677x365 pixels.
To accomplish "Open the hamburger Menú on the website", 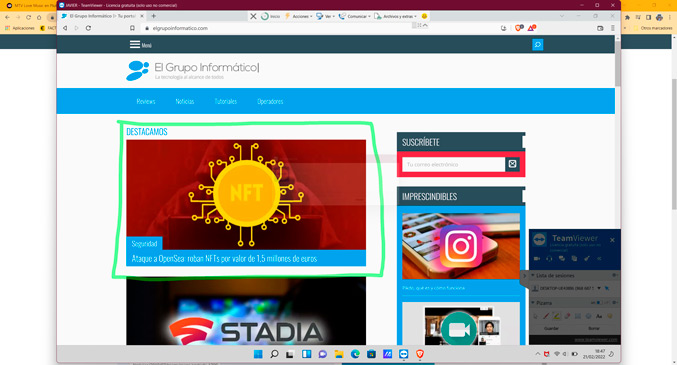I will pos(140,44).
